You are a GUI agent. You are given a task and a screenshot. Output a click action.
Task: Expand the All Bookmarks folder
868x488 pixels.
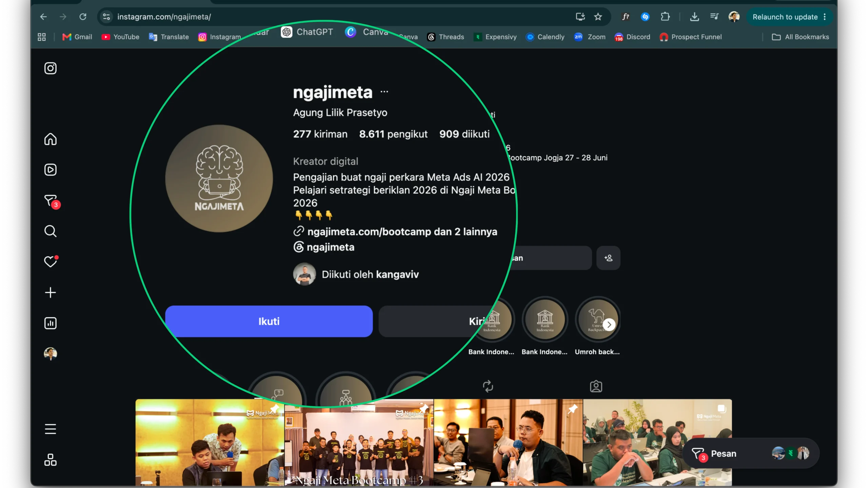click(x=800, y=37)
